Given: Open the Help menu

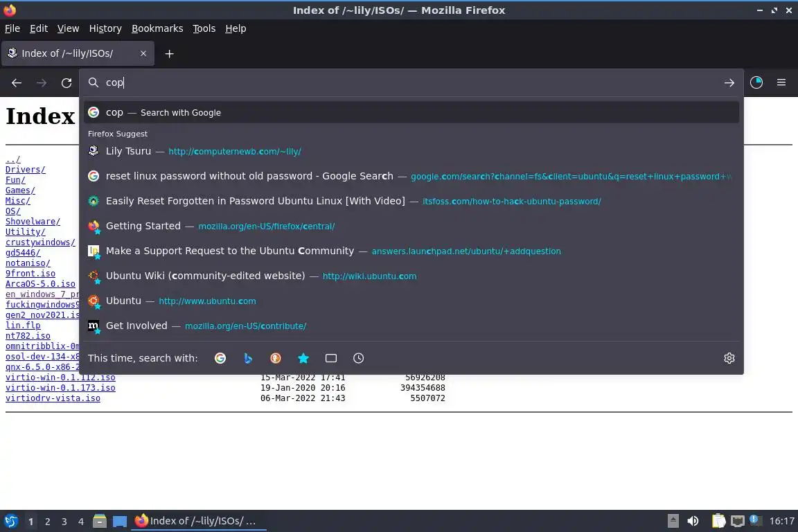Looking at the screenshot, I should tap(236, 28).
